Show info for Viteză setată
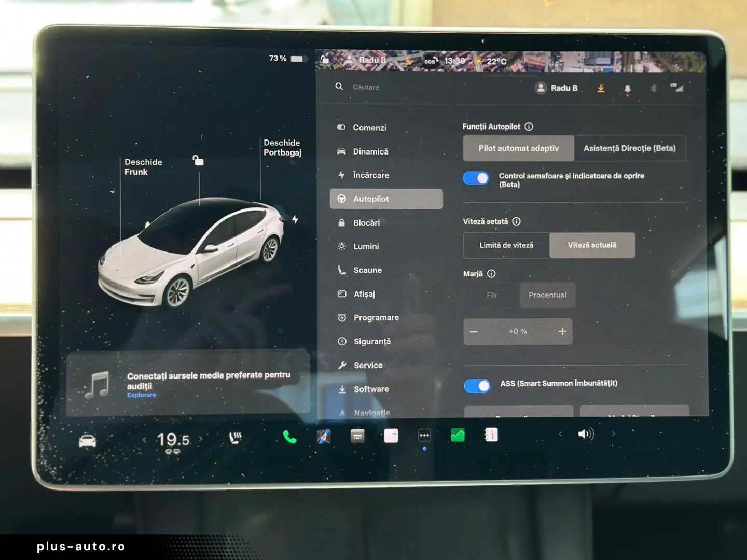 516,221
